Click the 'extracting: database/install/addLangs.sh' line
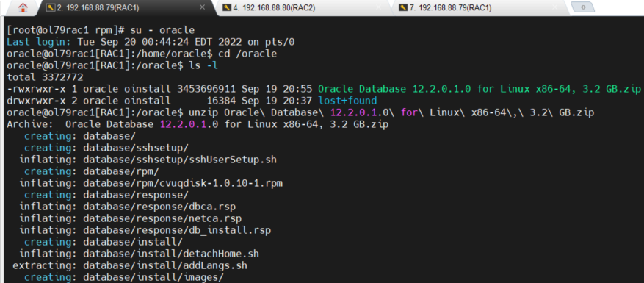 click(x=130, y=265)
